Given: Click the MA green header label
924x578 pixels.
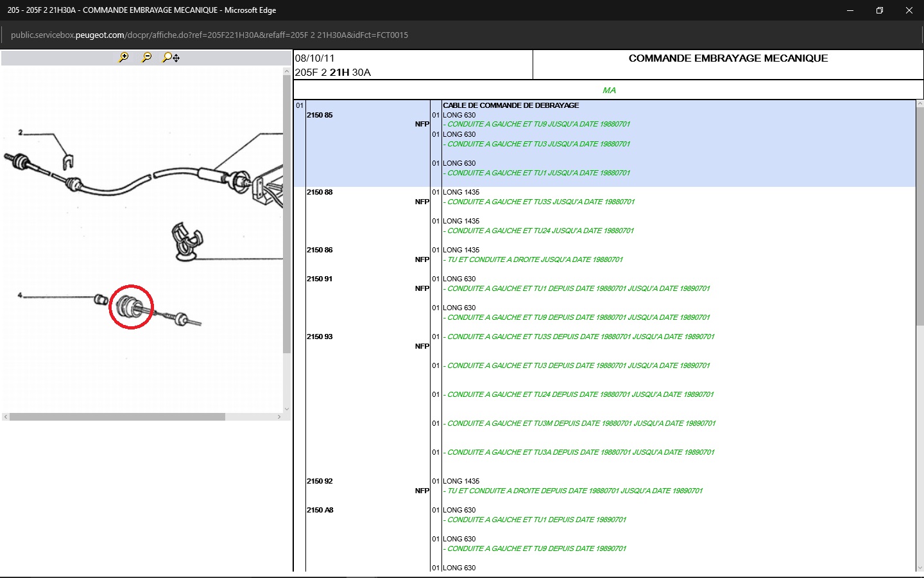Looking at the screenshot, I should pos(609,91).
